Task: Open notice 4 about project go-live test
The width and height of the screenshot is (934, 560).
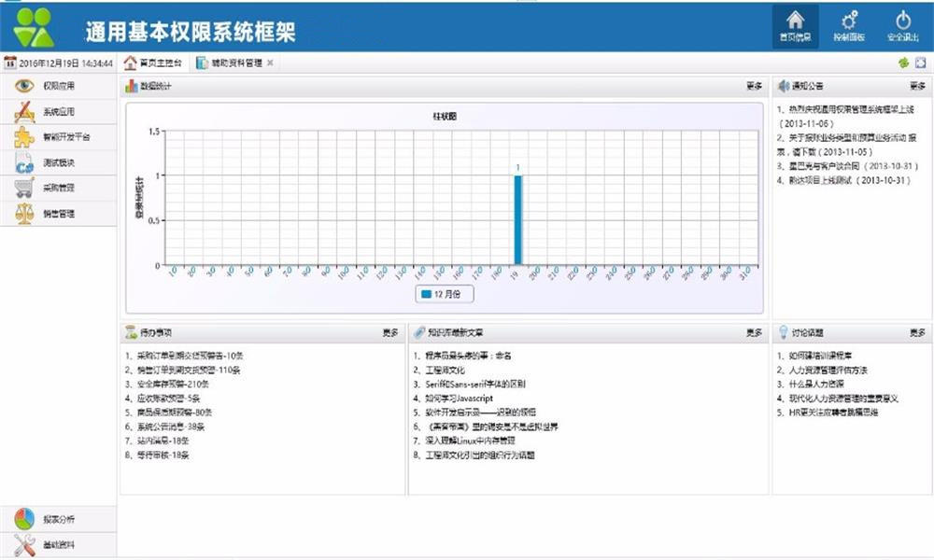Action: [x=842, y=180]
